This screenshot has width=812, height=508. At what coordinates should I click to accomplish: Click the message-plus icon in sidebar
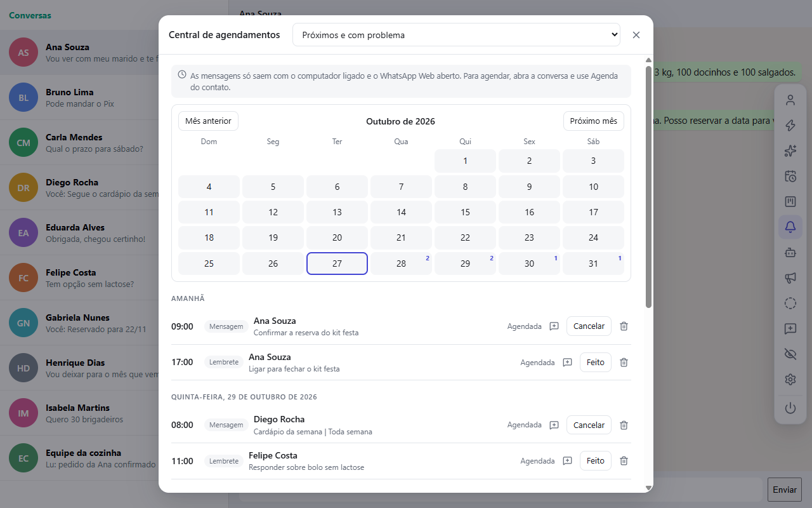(790, 328)
